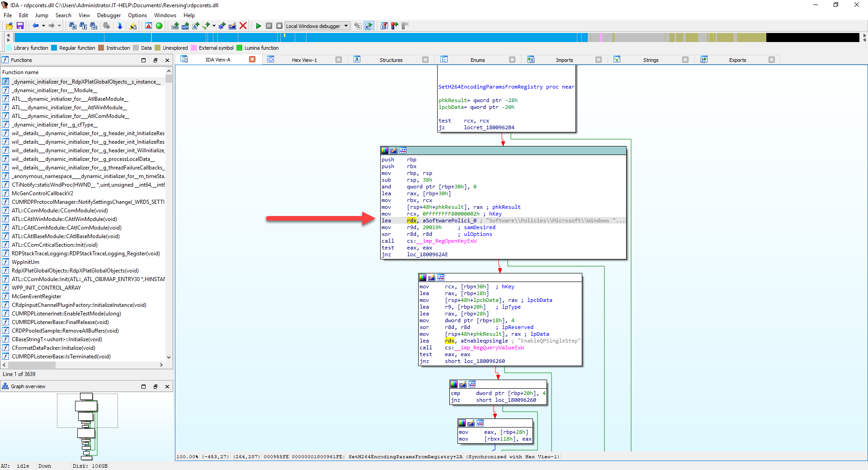The height and width of the screenshot is (470, 868).
Task: Add a breakpoint via the toolbar icon
Action: pyautogui.click(x=393, y=26)
